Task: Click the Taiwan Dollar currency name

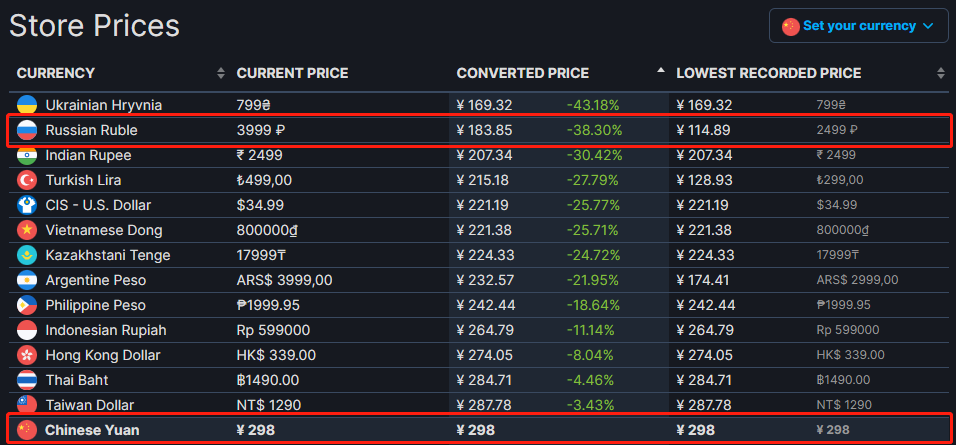Action: click(x=90, y=405)
